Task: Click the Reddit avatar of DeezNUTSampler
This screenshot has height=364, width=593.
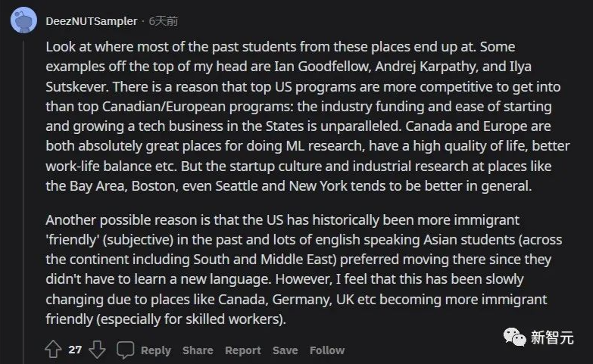Action: [23, 20]
